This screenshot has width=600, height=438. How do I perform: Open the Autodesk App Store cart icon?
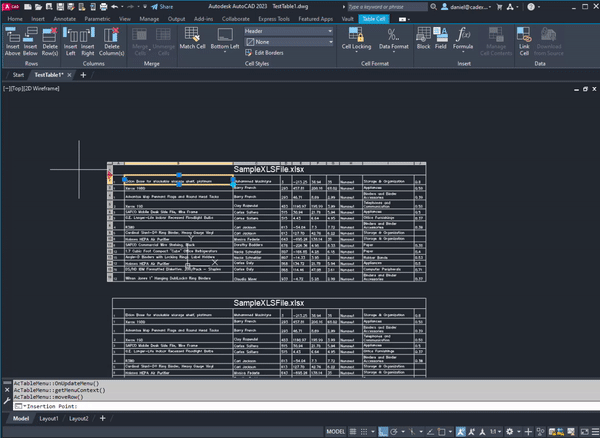(499, 7)
